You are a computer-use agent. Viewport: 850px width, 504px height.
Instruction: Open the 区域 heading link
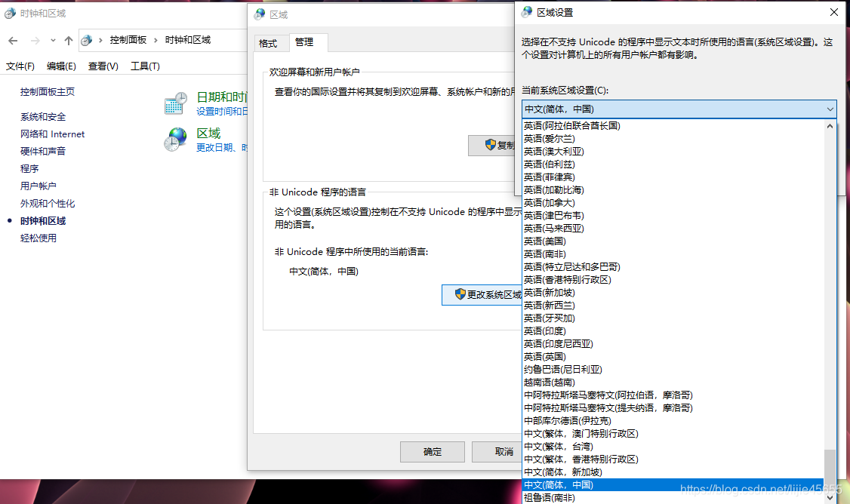(208, 134)
